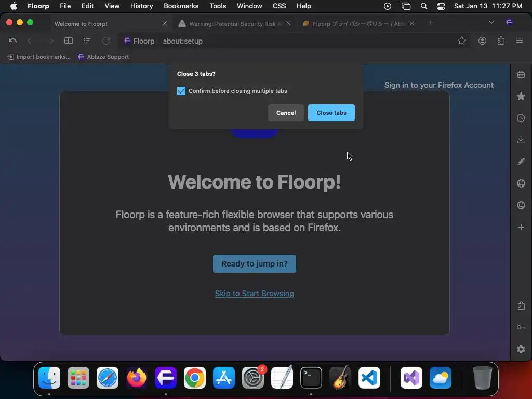
Task: Open the account profile icon
Action: click(482, 41)
